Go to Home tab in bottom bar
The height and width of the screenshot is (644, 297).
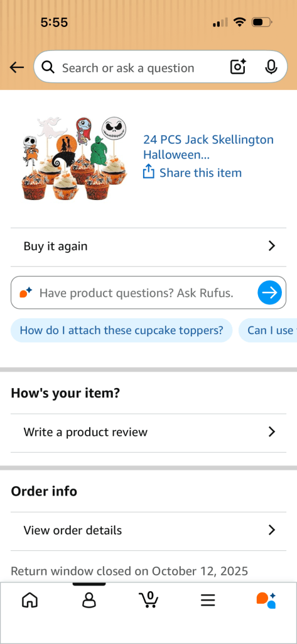pos(30,601)
